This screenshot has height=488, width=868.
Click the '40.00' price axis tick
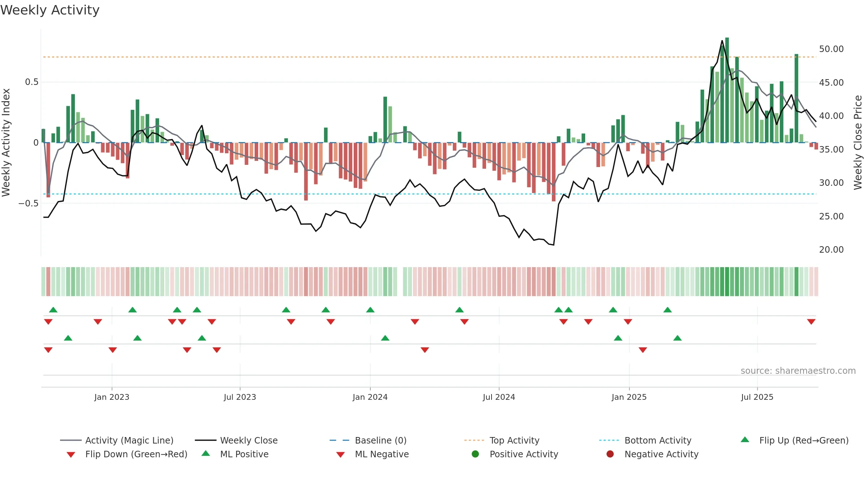(x=831, y=116)
